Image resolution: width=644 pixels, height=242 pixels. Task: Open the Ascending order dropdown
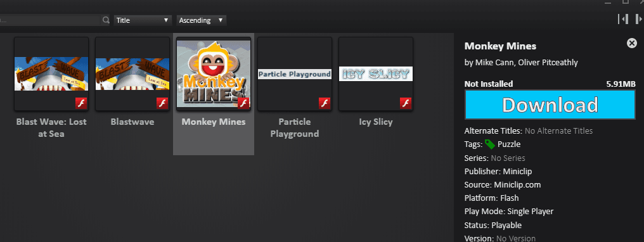(x=202, y=20)
